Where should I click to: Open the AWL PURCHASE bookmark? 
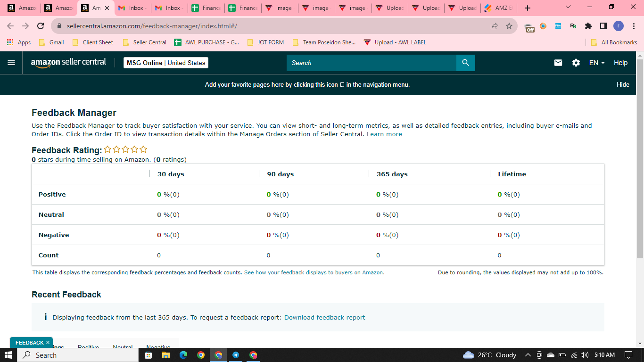206,42
